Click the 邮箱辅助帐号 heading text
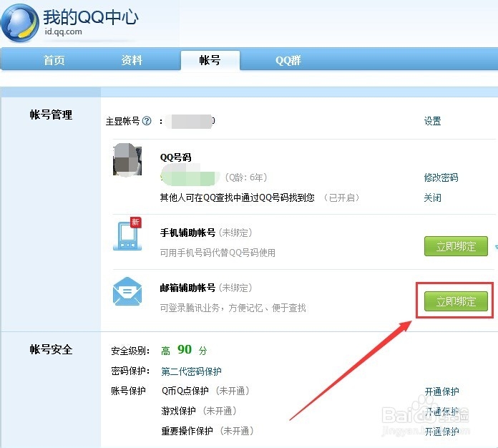 187,288
